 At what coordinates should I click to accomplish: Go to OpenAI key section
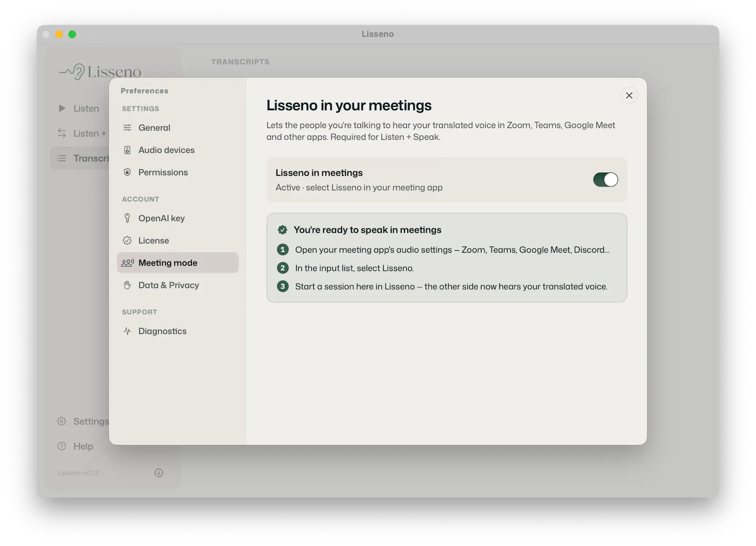(178, 218)
